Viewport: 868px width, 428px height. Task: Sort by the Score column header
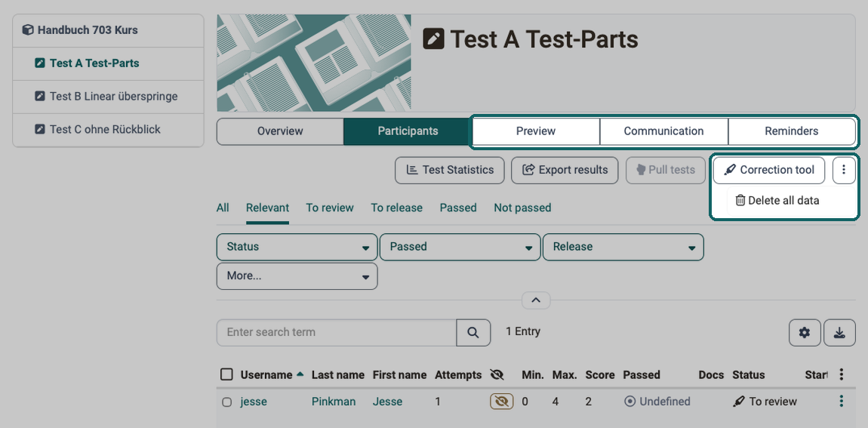[600, 375]
